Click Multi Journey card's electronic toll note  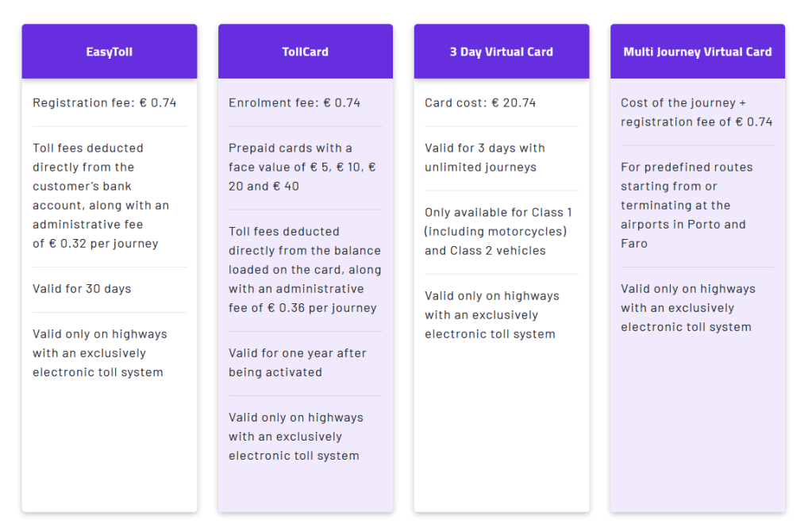pyautogui.click(x=687, y=308)
